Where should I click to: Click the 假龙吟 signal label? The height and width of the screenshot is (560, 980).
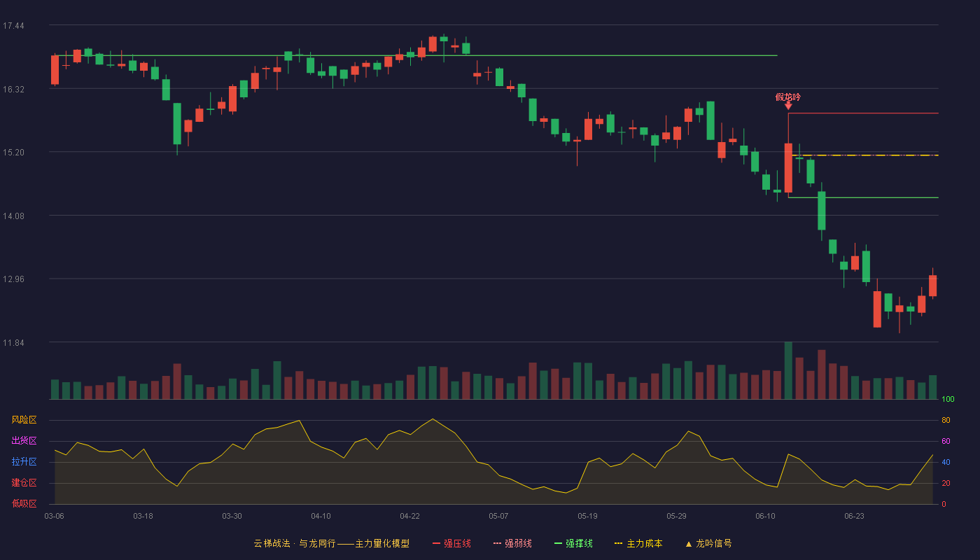[x=788, y=97]
